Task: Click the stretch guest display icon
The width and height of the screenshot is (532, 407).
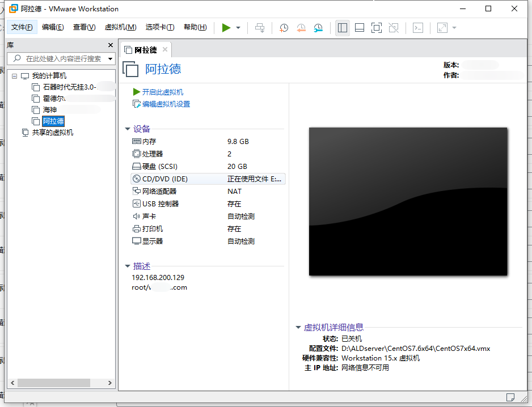Action: pyautogui.click(x=442, y=28)
